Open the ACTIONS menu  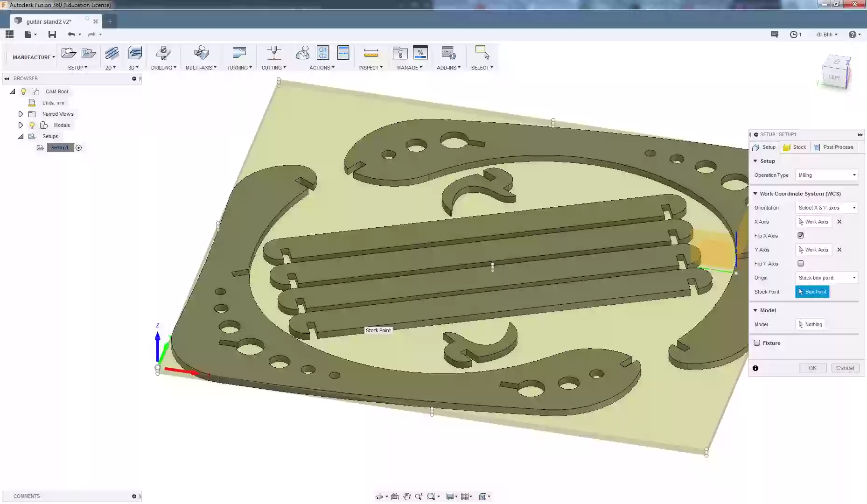click(x=322, y=68)
